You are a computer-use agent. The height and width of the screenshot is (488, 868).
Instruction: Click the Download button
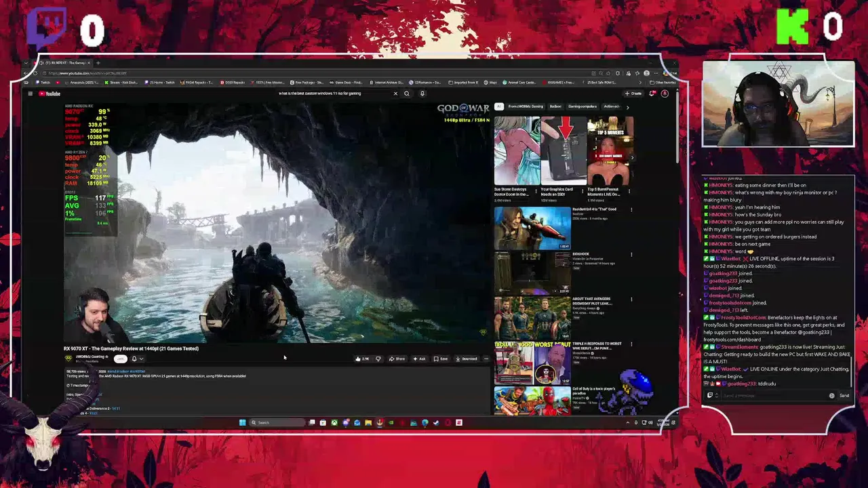pos(467,359)
